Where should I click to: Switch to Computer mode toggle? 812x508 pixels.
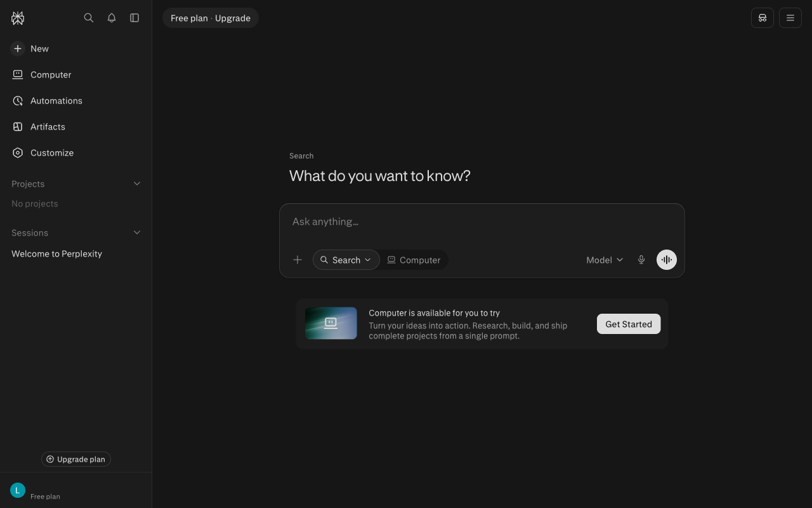(x=414, y=260)
